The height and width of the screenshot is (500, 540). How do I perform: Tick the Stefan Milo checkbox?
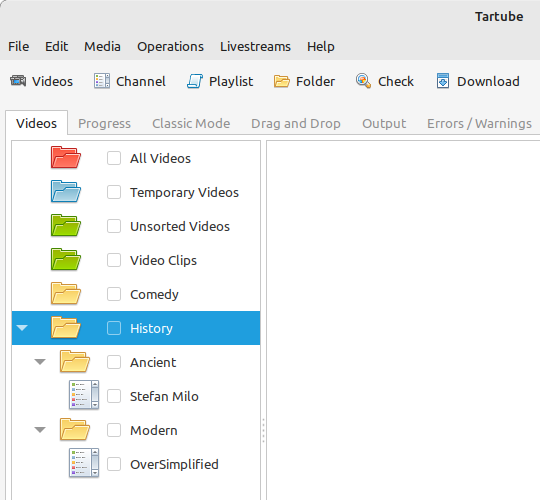114,396
